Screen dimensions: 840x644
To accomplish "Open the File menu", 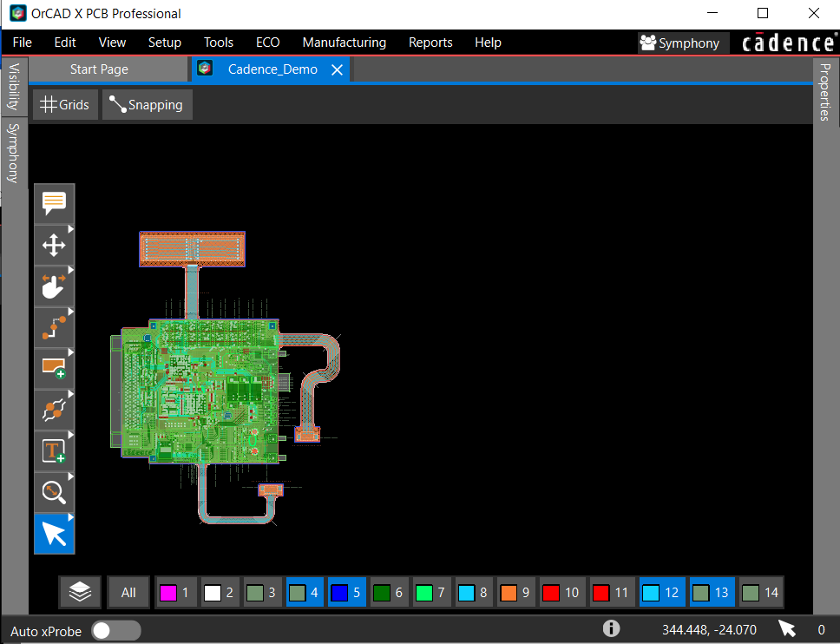I will click(x=23, y=43).
